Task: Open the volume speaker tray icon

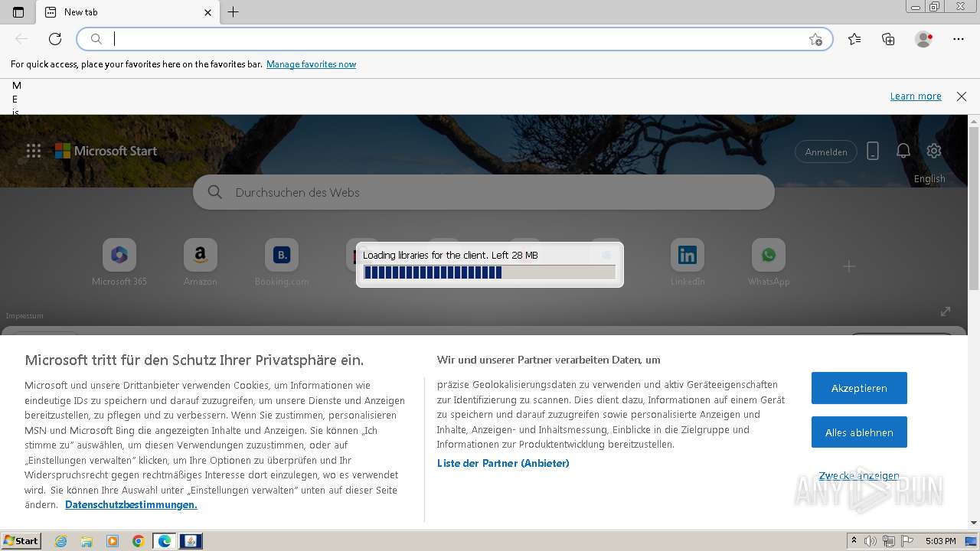Action: (x=871, y=541)
